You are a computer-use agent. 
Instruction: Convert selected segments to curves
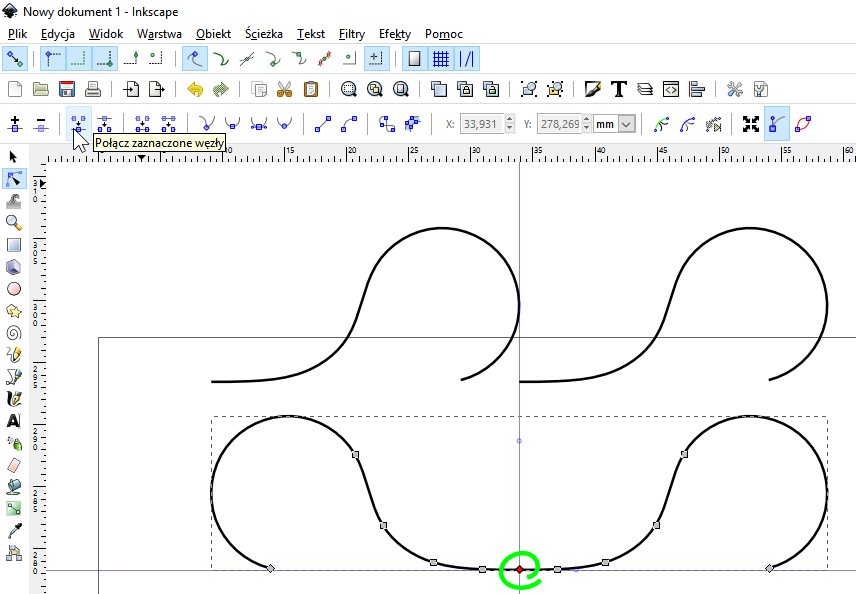[x=348, y=124]
